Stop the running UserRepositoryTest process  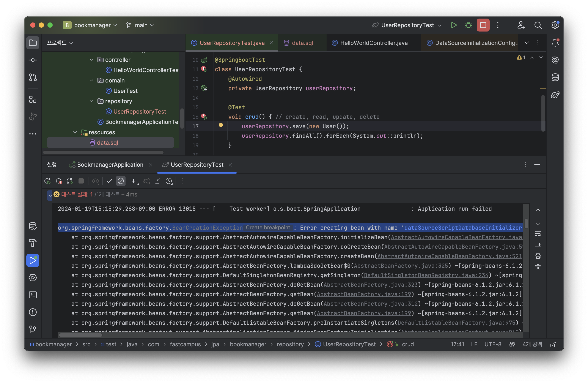click(483, 25)
